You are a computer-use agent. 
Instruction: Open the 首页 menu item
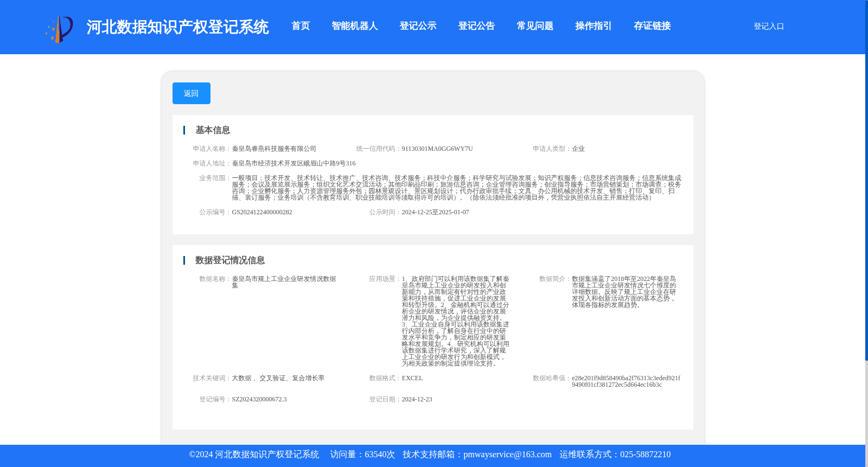[301, 26]
